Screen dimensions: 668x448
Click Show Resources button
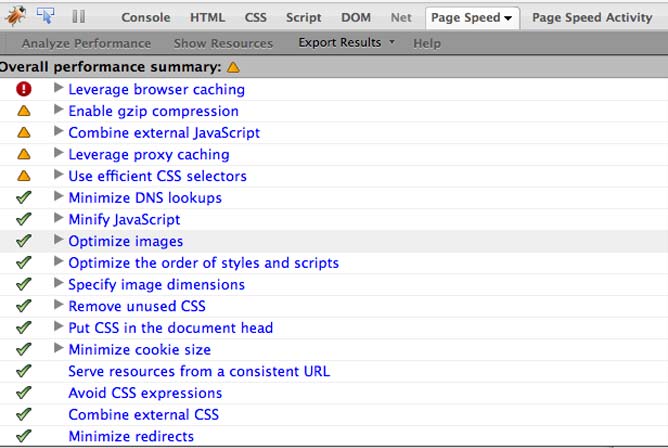click(x=223, y=43)
